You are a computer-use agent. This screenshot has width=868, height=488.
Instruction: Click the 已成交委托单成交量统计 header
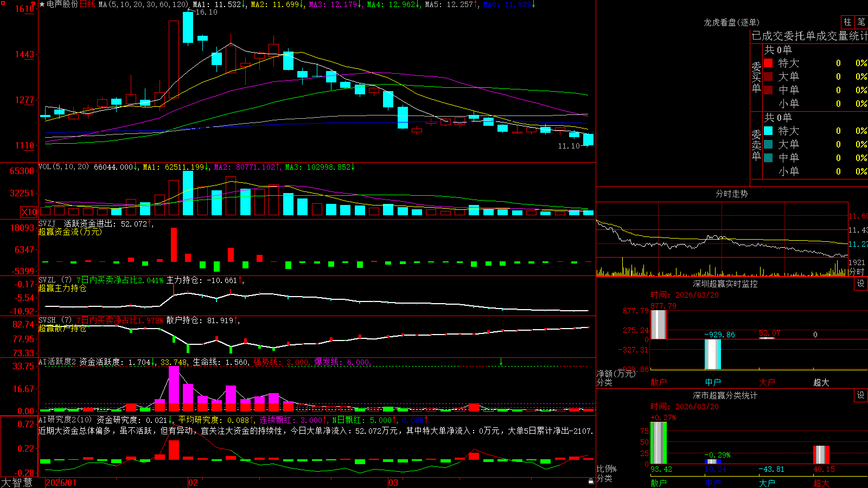click(x=809, y=36)
